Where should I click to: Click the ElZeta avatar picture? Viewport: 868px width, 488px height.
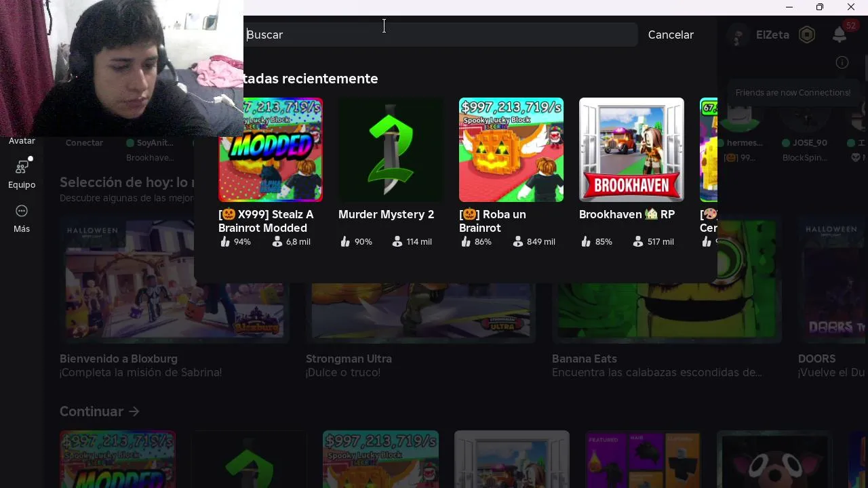point(738,35)
